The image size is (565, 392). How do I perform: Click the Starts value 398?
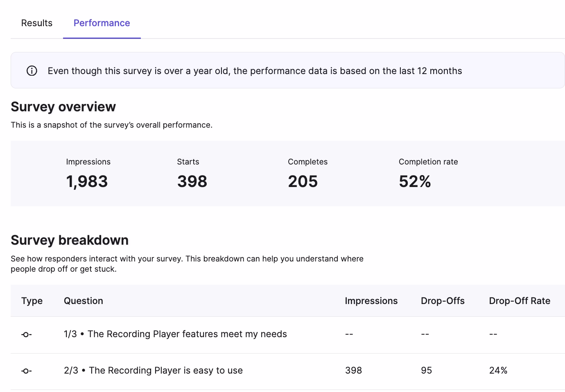tap(192, 182)
